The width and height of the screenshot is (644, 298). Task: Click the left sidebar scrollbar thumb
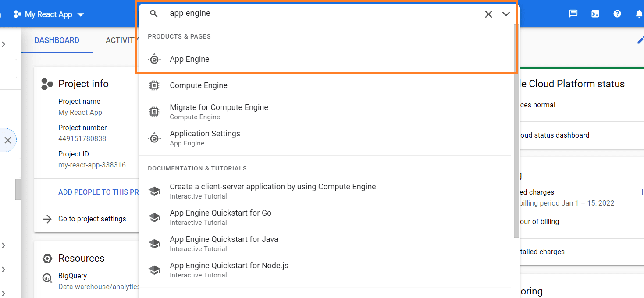[18, 189]
